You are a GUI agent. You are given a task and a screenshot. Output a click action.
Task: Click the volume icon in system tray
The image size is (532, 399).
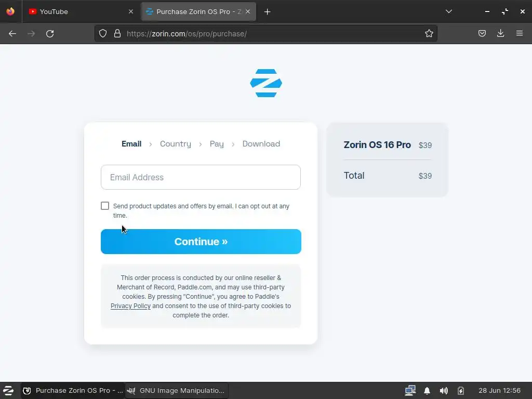click(x=444, y=391)
